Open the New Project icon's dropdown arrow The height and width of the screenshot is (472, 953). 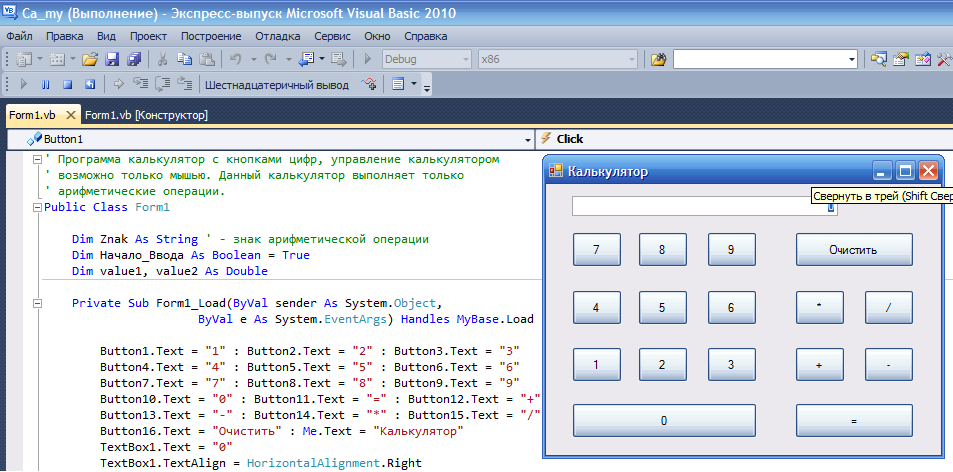40,60
